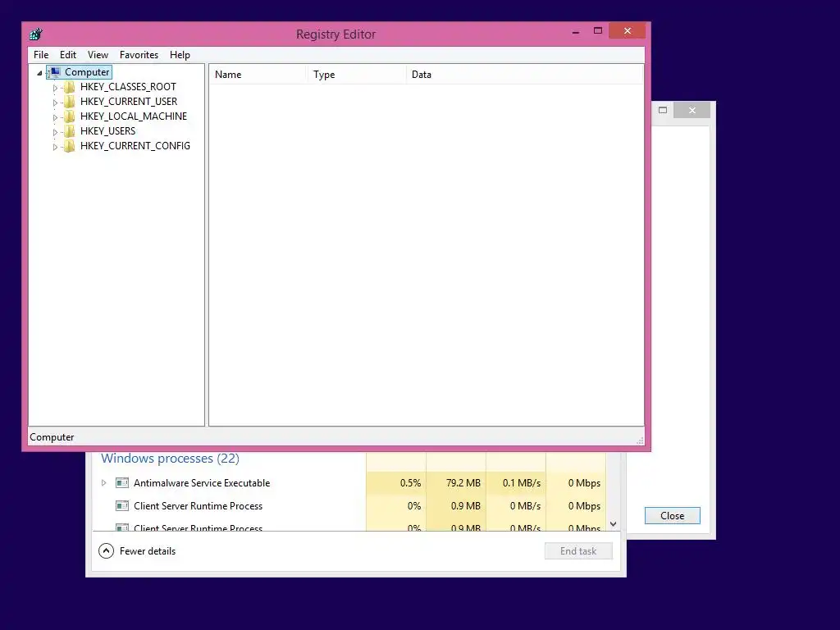
Task: Close the background dialog with X
Action: pos(692,111)
